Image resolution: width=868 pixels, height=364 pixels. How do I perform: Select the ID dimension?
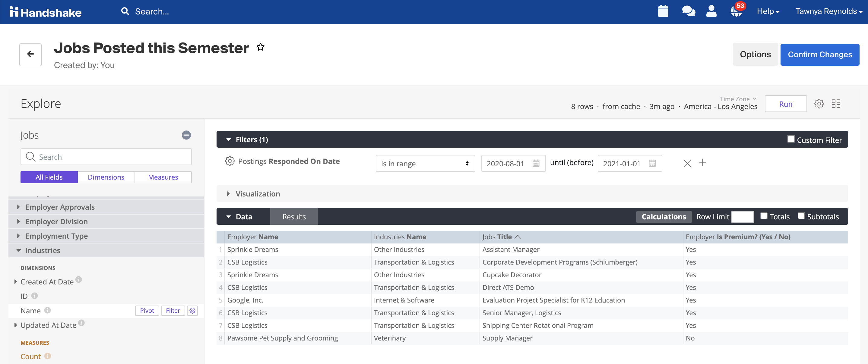[x=24, y=296]
